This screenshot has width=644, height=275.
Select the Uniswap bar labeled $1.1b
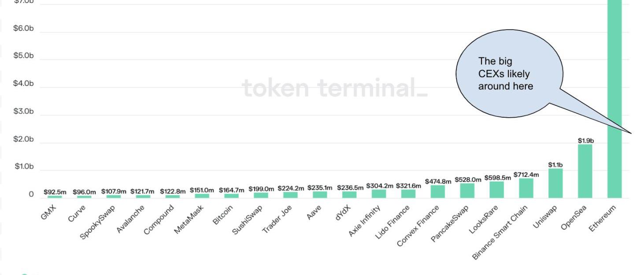[555, 183]
